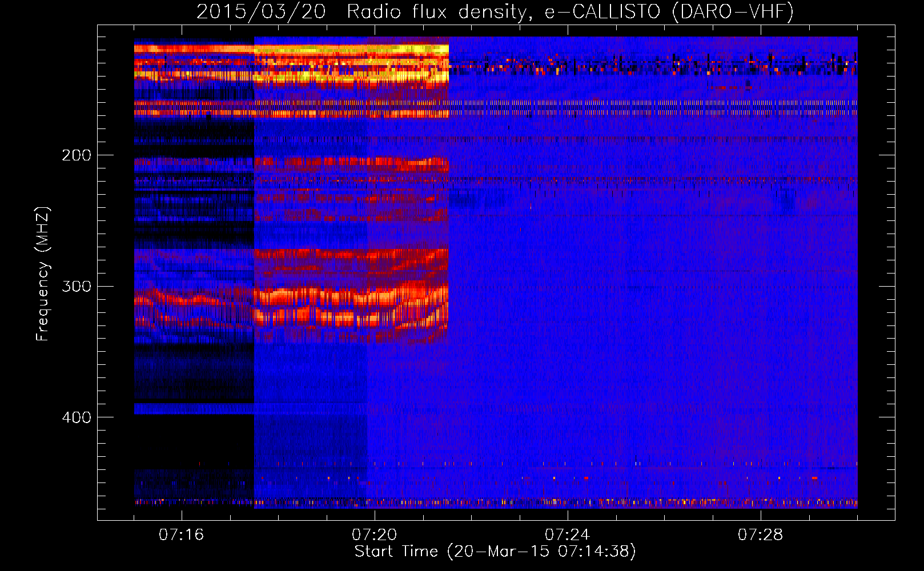Click the 07:16 time tick label
Screen dimensions: 924x571
pos(182,535)
